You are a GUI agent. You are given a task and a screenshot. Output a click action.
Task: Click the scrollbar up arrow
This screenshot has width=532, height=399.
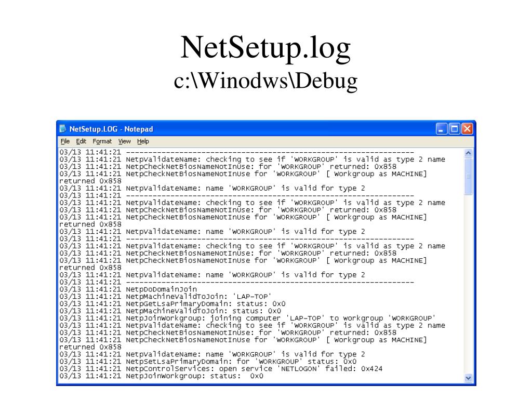468,153
